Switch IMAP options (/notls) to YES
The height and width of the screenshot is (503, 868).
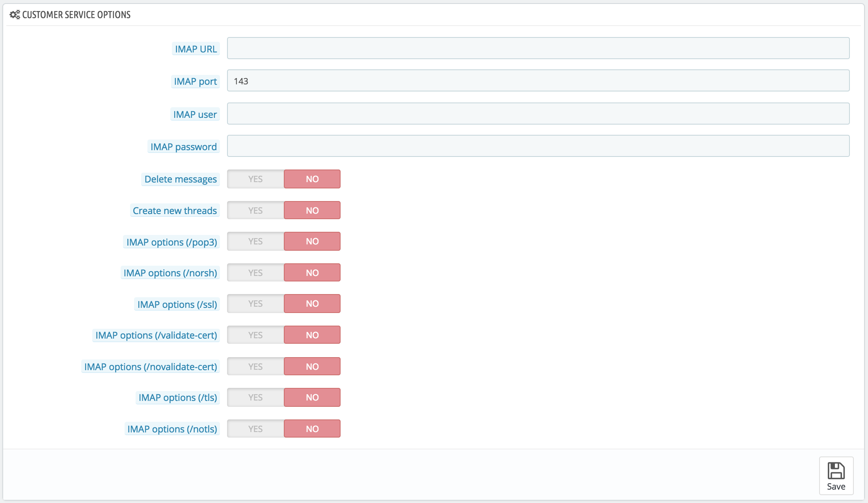coord(255,429)
